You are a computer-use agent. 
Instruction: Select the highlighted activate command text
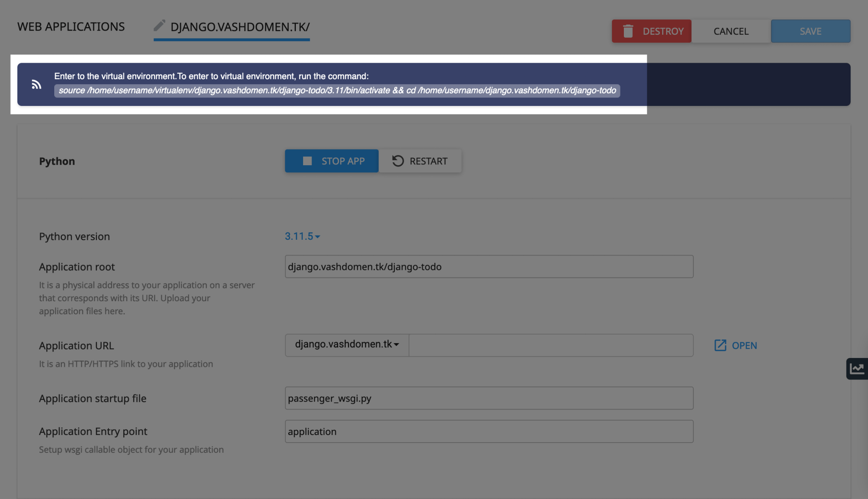[337, 90]
